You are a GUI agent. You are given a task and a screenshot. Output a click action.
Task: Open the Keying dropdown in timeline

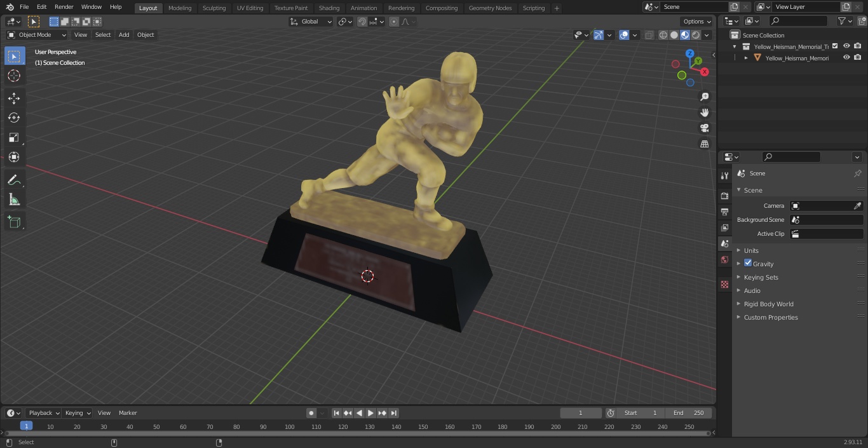78,413
